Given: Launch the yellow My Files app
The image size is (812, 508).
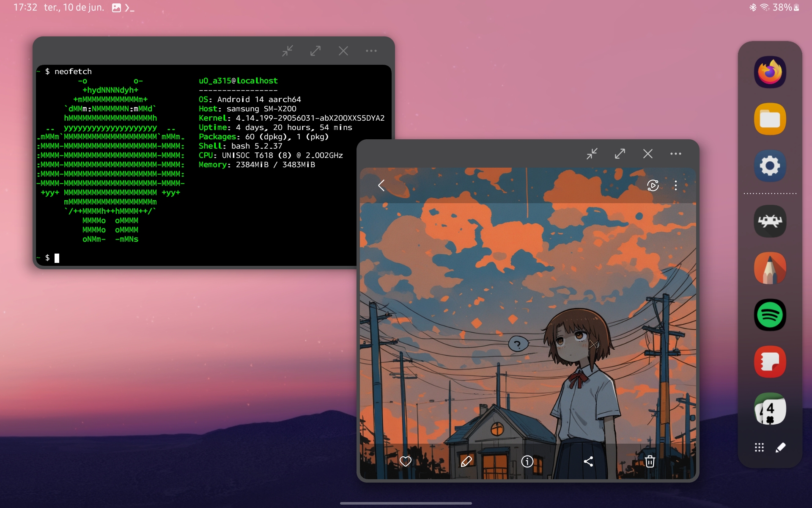Looking at the screenshot, I should click(770, 119).
